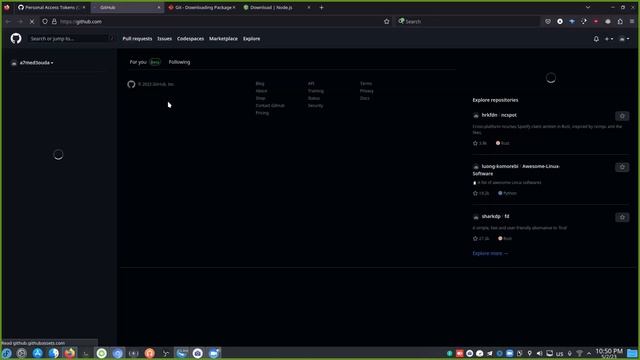Open Fedora application launcher in taskbar
The image size is (640, 360).
coord(7,353)
